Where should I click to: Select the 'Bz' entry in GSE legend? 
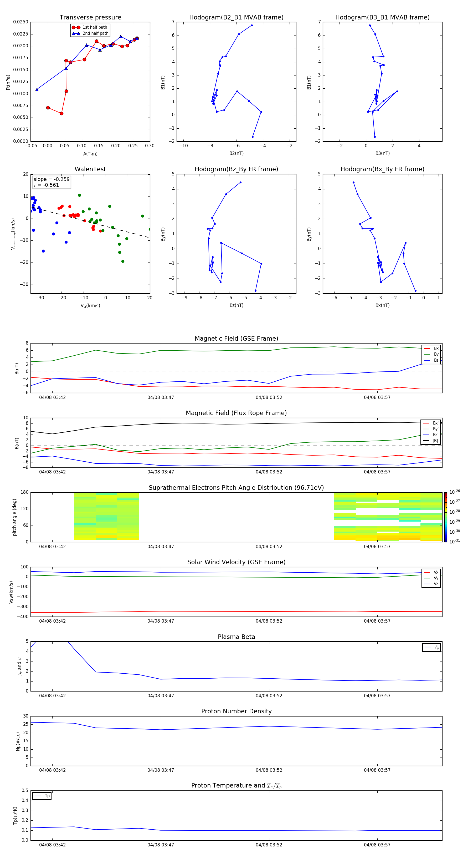point(431,361)
